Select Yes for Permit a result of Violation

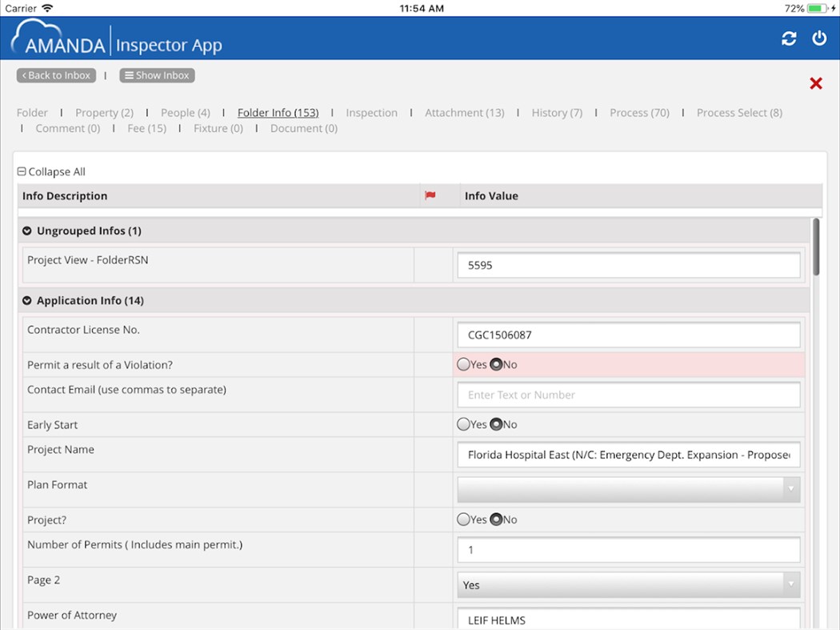pyautogui.click(x=464, y=364)
